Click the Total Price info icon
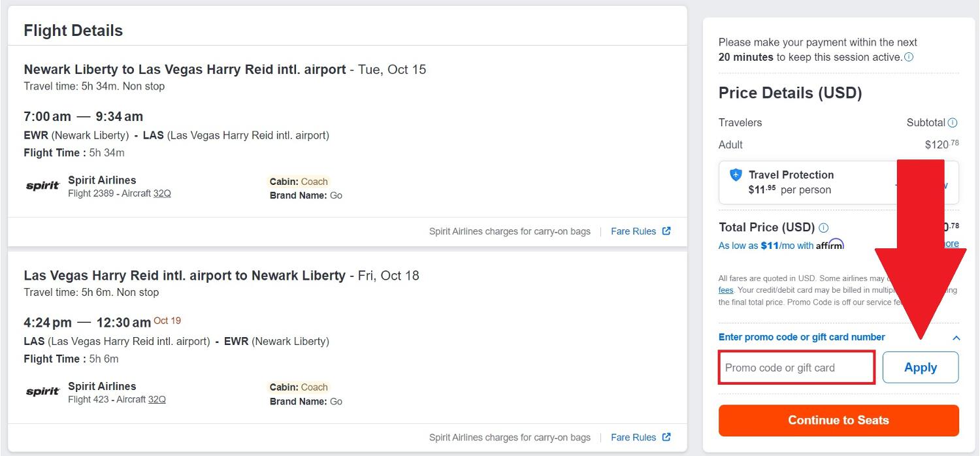 823,228
